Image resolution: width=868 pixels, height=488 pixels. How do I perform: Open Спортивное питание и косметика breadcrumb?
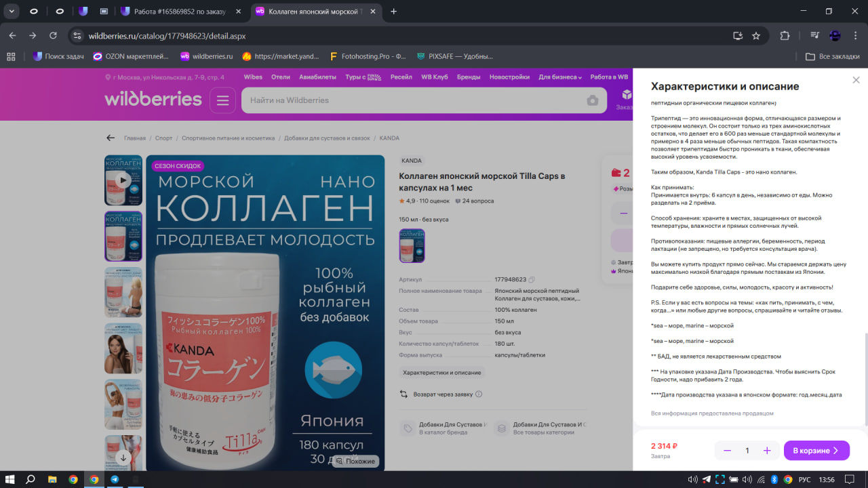[x=229, y=138]
